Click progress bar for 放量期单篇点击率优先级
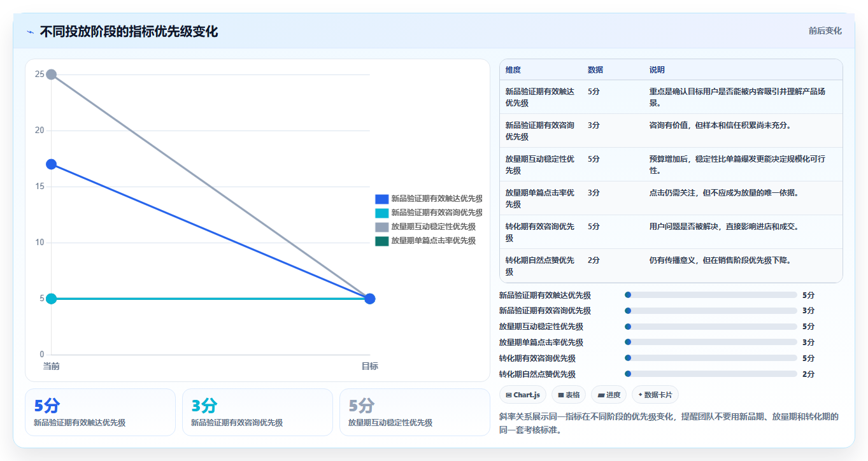Image resolution: width=868 pixels, height=461 pixels. (x=711, y=343)
